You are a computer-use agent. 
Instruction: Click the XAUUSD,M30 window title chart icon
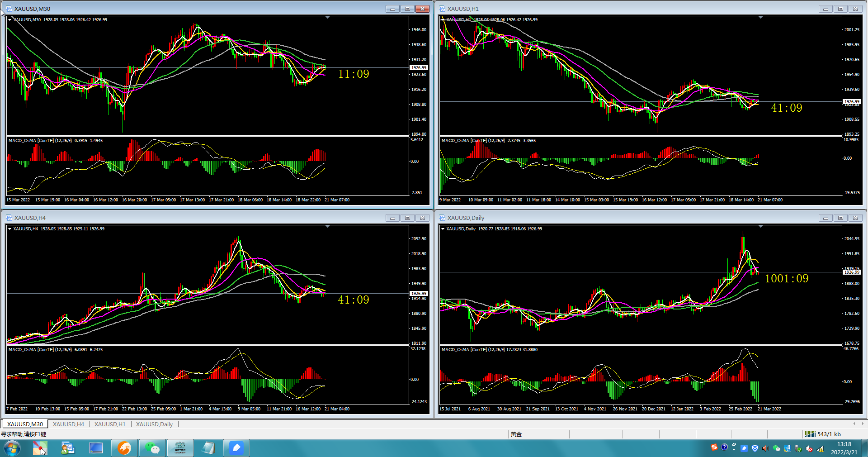pyautogui.click(x=9, y=9)
